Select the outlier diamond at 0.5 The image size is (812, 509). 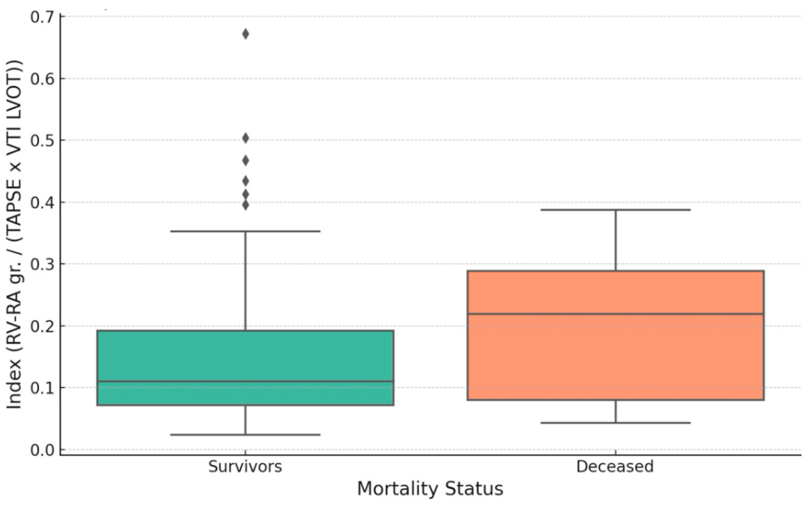click(x=246, y=138)
